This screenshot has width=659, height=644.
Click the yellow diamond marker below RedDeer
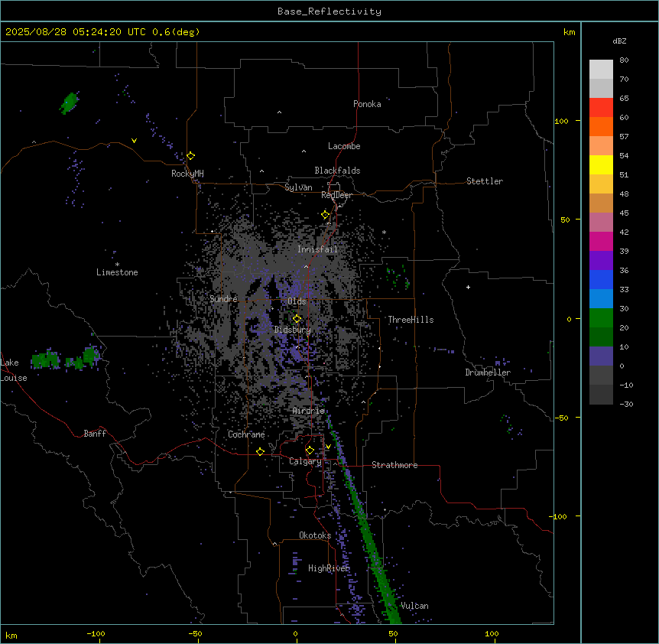pyautogui.click(x=326, y=215)
